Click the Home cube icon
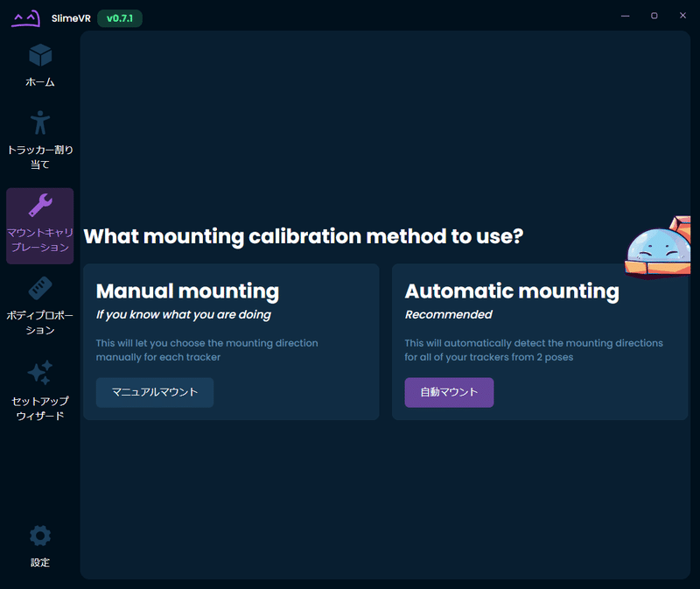 tap(40, 55)
